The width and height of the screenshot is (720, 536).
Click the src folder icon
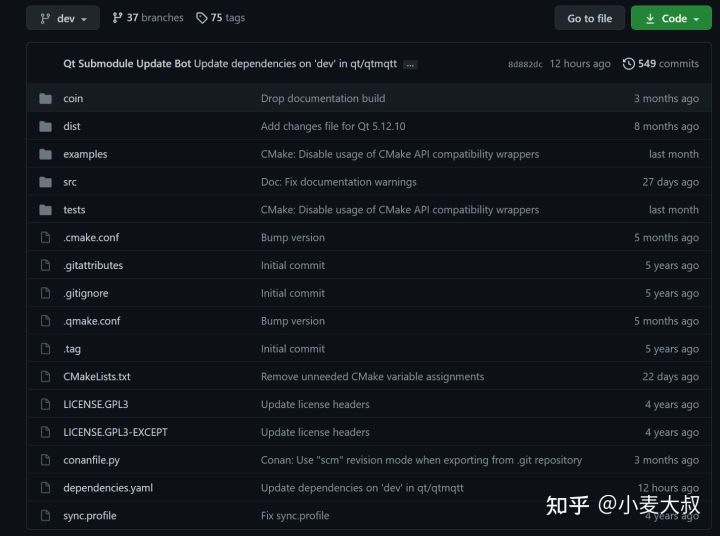[45, 182]
